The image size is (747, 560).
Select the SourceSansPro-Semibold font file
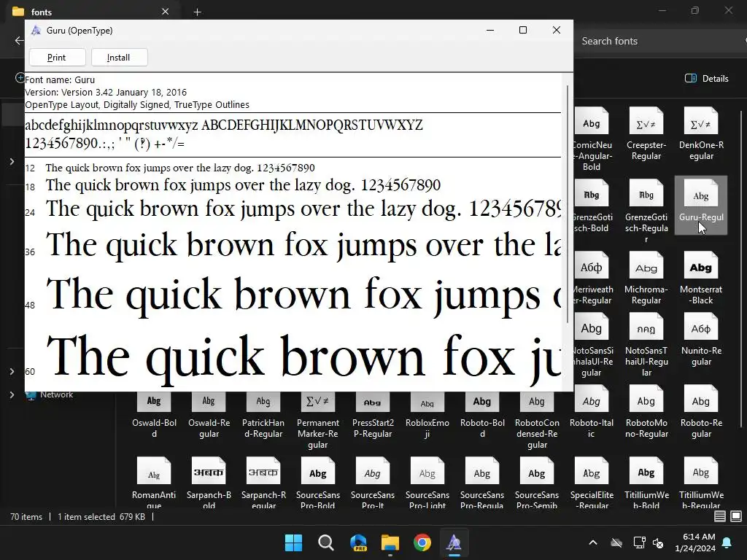537,482
